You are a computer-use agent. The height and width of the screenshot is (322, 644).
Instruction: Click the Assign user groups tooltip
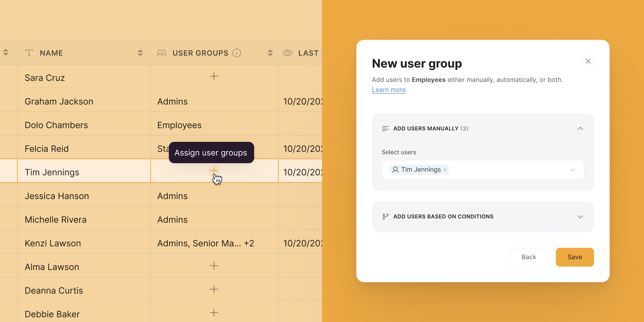coord(211,153)
